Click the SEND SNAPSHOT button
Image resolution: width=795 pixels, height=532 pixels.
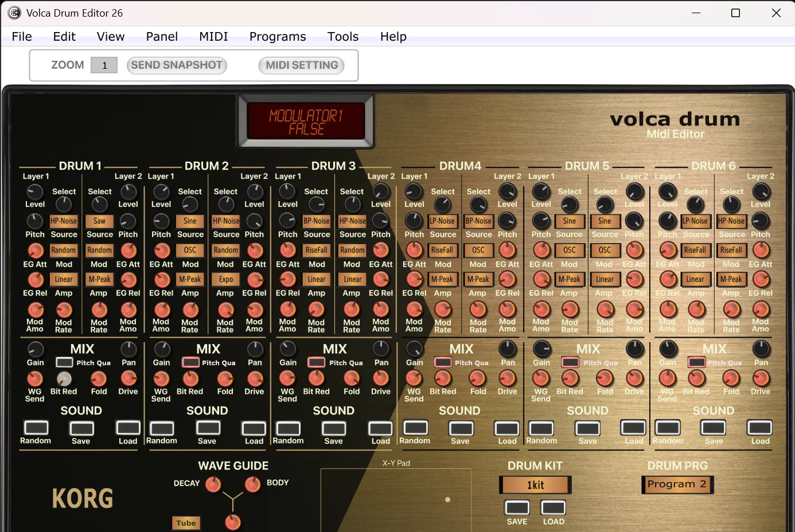(x=177, y=65)
